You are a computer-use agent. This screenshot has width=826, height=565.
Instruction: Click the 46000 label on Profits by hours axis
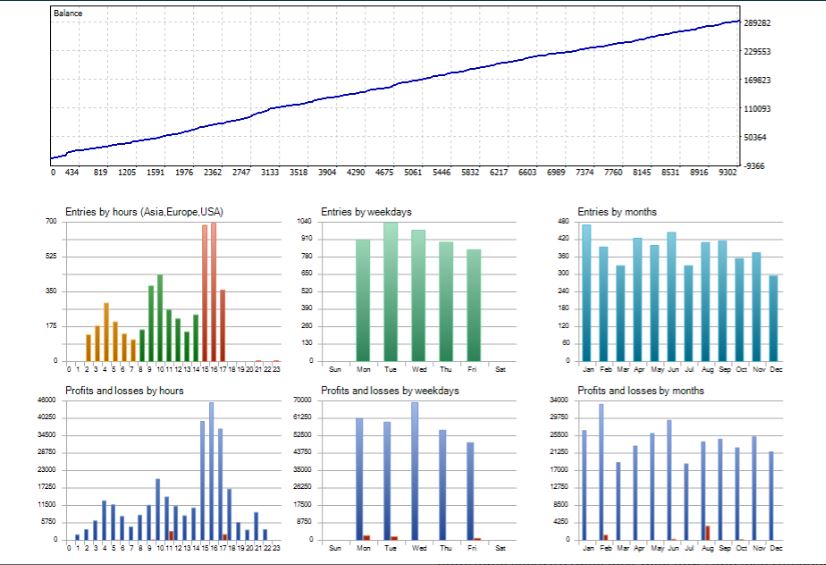coord(46,400)
